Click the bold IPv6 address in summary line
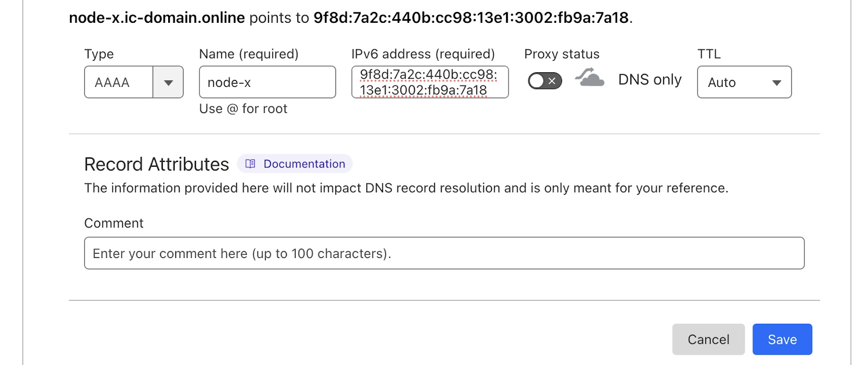This screenshot has height=365, width=868. (x=471, y=18)
